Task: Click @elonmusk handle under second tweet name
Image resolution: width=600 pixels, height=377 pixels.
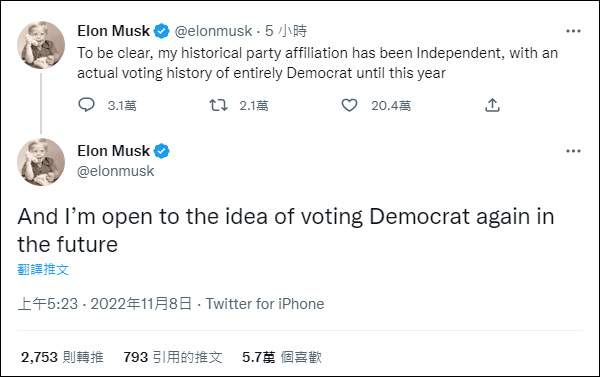Action: pos(116,171)
